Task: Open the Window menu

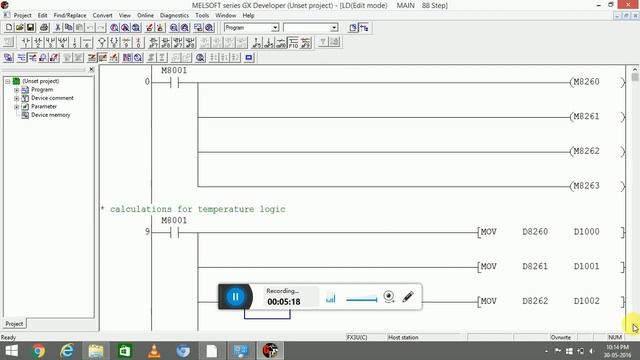Action: pos(226,16)
